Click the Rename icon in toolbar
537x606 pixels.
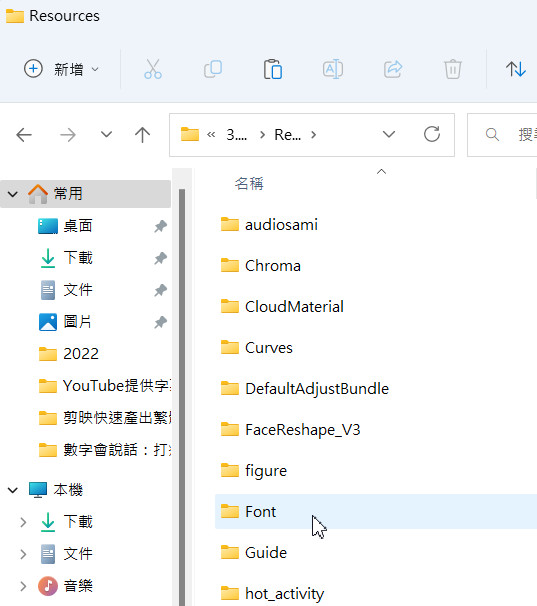click(333, 69)
